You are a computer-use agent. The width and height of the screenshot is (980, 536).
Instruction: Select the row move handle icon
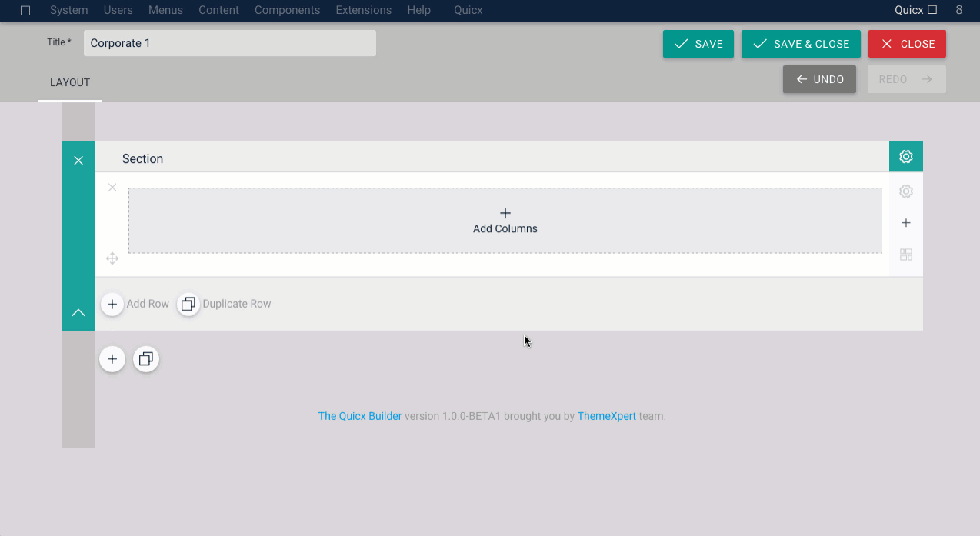(x=112, y=258)
